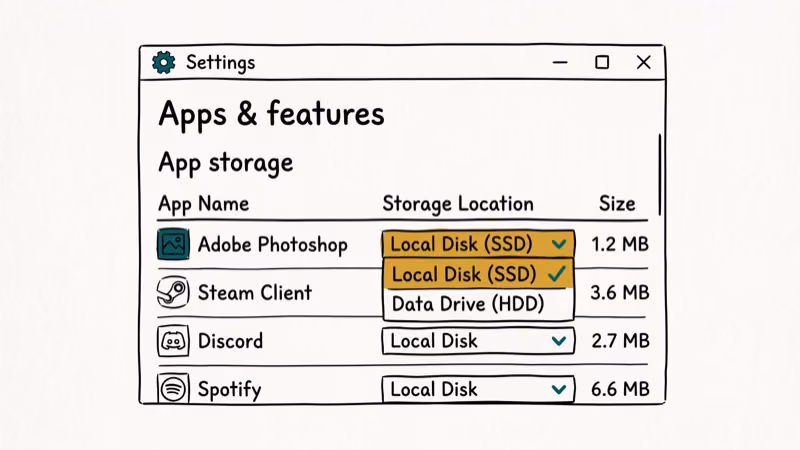Click the Storage Location column header
The height and width of the screenshot is (450, 800).
click(458, 204)
